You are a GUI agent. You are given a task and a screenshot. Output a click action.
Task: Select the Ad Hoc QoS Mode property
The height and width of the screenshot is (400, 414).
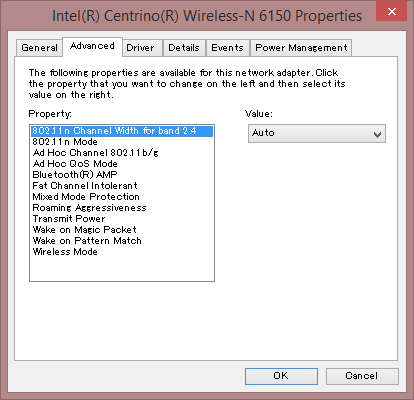[x=122, y=164]
